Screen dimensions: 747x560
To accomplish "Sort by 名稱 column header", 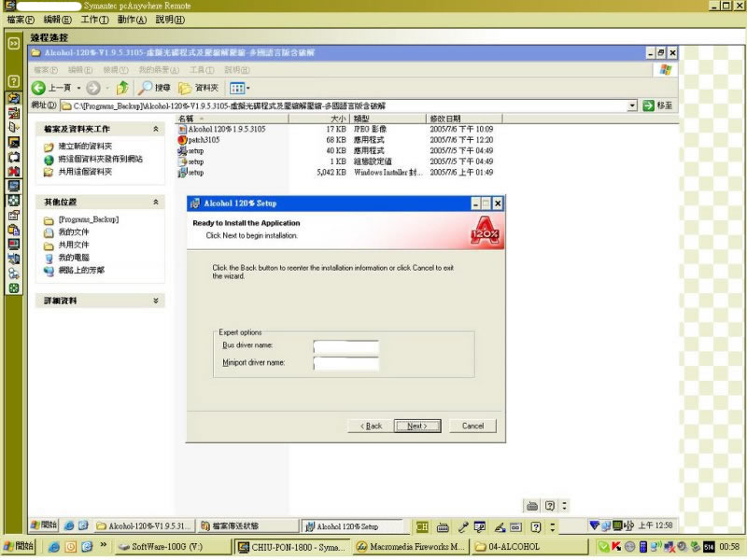I will (x=232, y=119).
